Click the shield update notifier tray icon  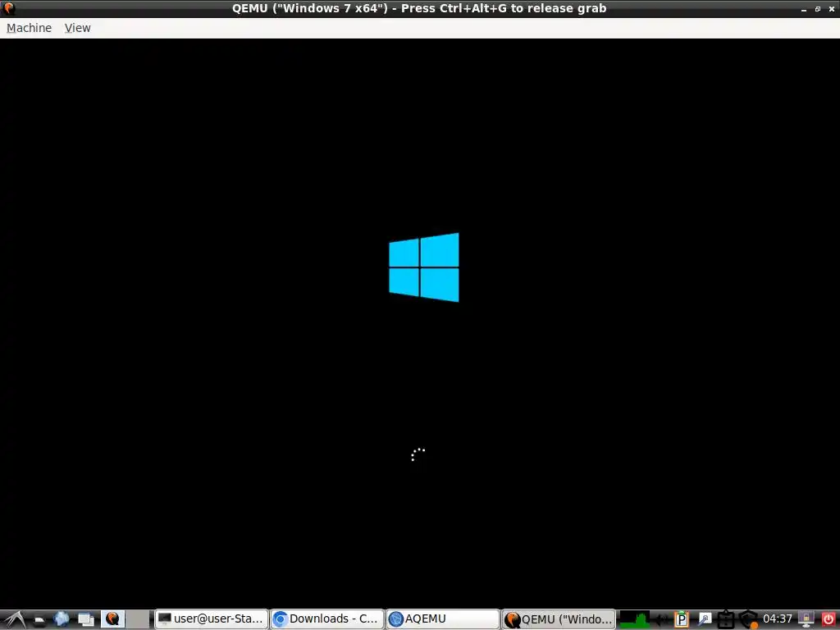coord(749,620)
